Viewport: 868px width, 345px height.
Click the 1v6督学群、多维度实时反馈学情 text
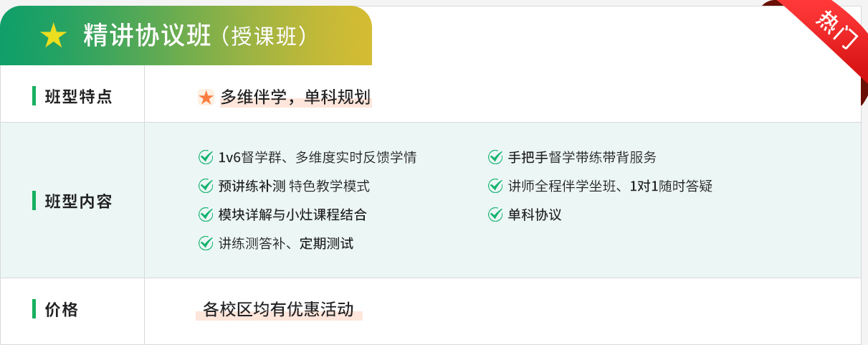[x=318, y=157]
